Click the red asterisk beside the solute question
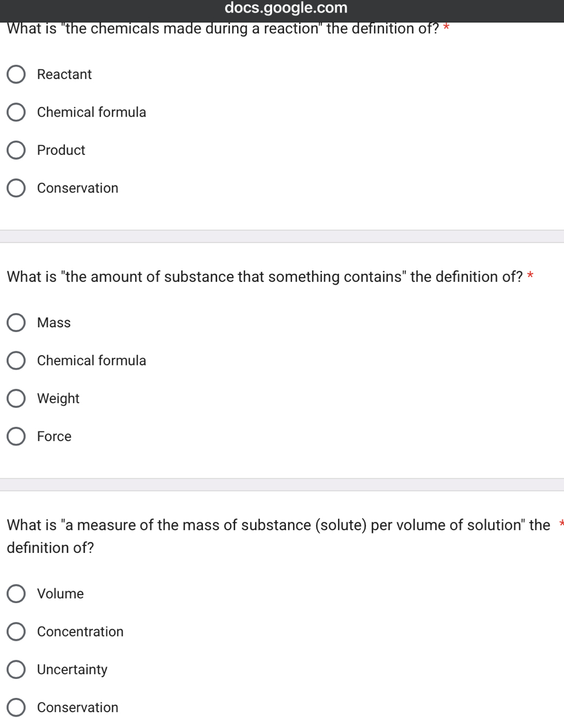Screen dimensions: 564x728 561,524
